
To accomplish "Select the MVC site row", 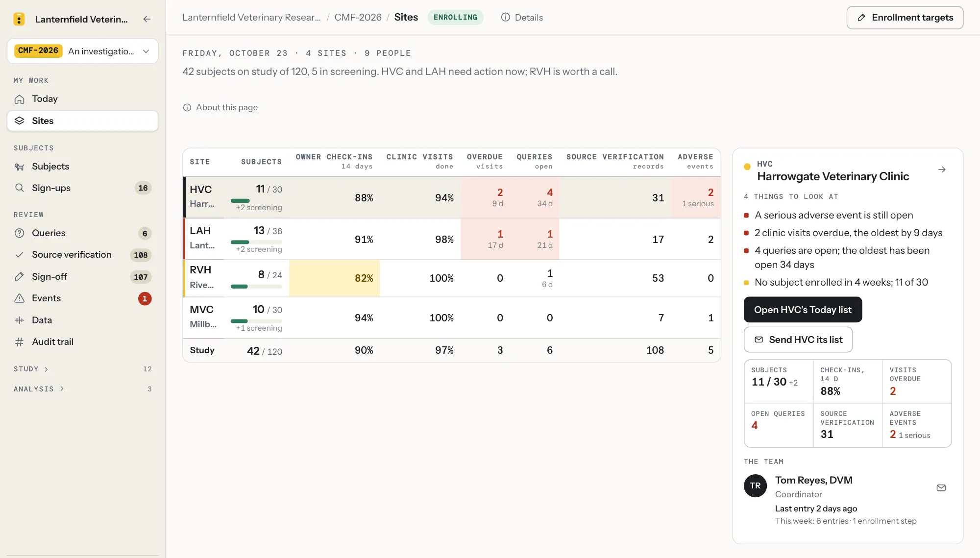I will coord(452,318).
